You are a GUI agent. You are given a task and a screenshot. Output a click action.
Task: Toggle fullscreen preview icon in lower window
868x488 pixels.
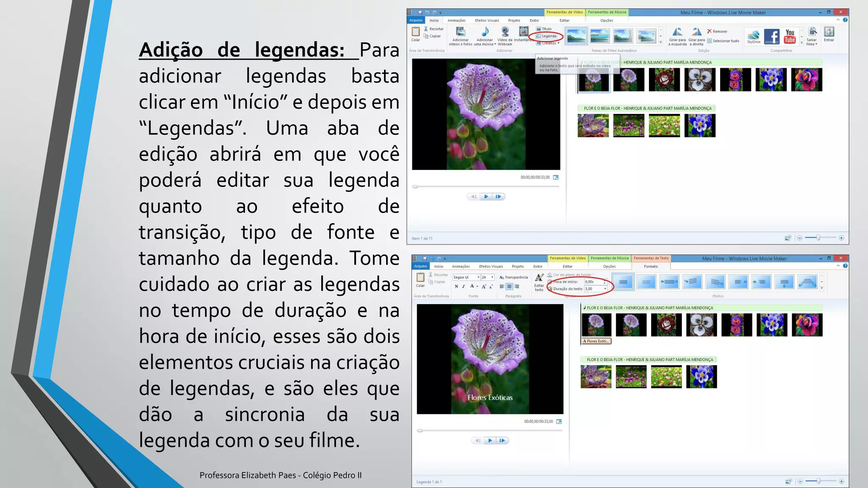tap(559, 421)
